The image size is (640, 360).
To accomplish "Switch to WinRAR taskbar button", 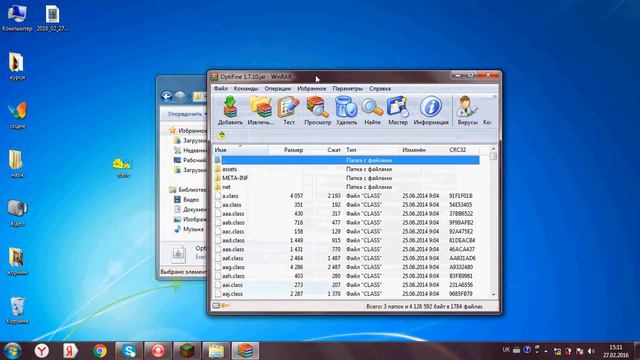I will 245,351.
